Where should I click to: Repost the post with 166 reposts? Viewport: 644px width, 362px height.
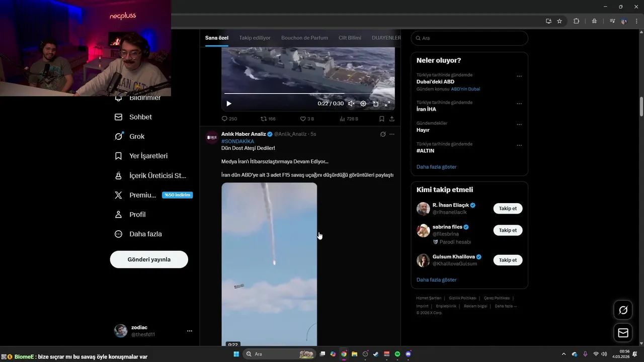[268, 119]
